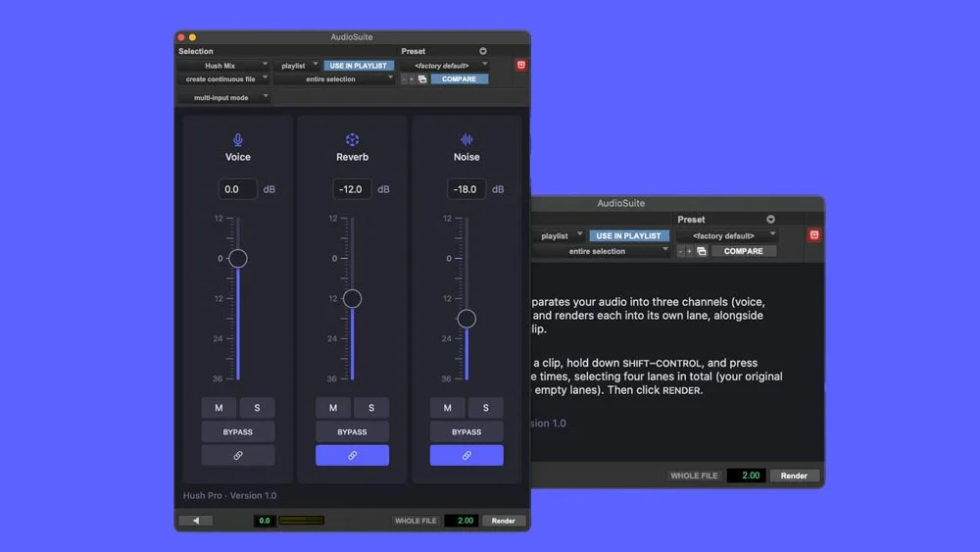The image size is (980, 552).
Task: Click USE IN PLAYLIST in front window
Action: coord(358,66)
